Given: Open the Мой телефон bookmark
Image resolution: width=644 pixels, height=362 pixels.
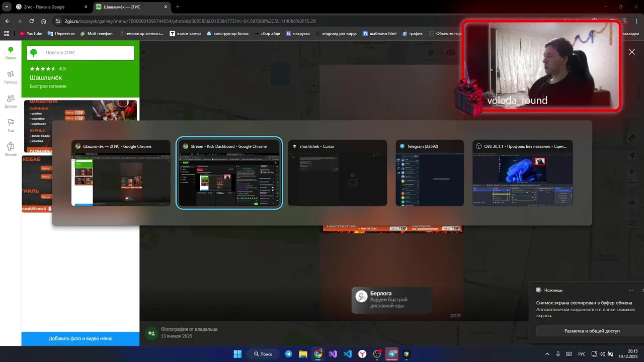Looking at the screenshot, I should point(96,34).
